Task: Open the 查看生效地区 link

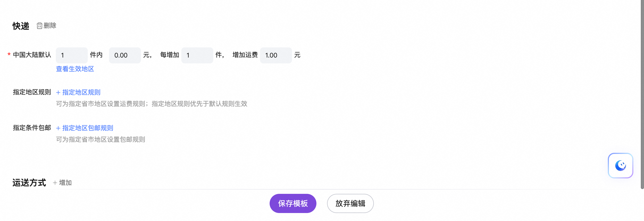Action: (75, 69)
